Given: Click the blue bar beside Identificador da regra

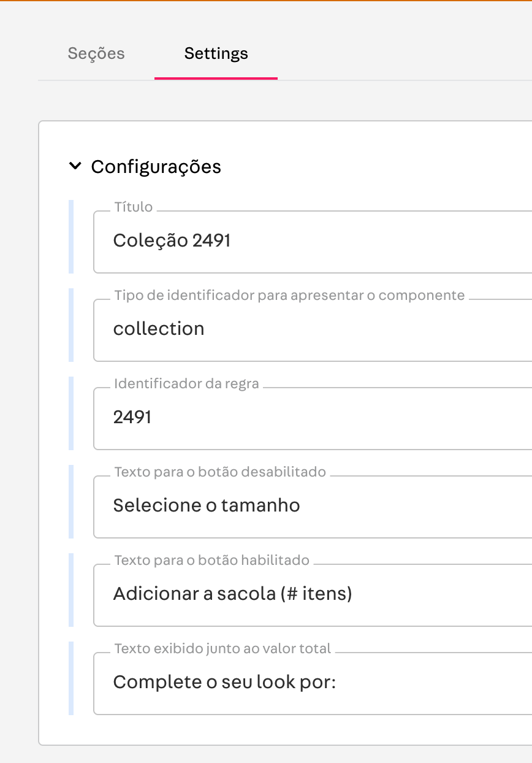Looking at the screenshot, I should click(71, 413).
